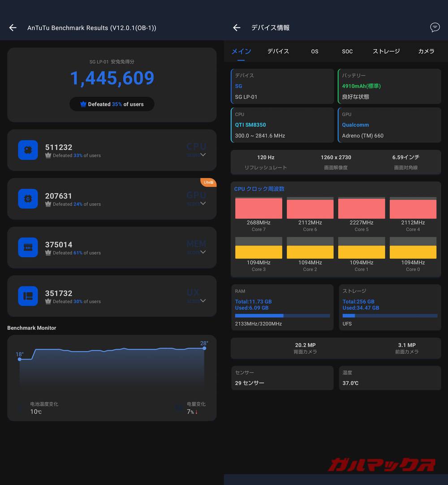Tap the 20.2 MP 背面カメラ value
The image size is (448, 485).
(305, 345)
